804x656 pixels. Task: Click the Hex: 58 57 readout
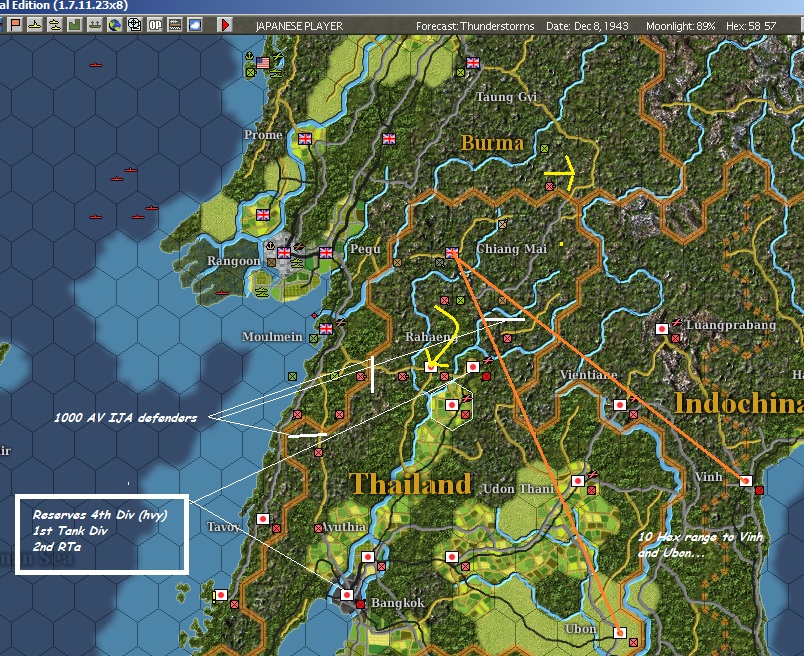[x=751, y=26]
